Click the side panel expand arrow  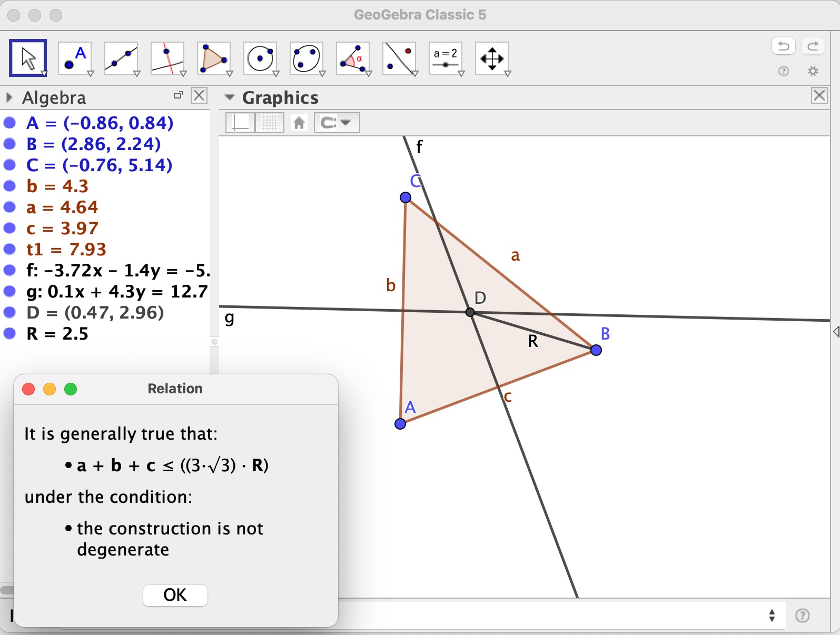point(836,332)
